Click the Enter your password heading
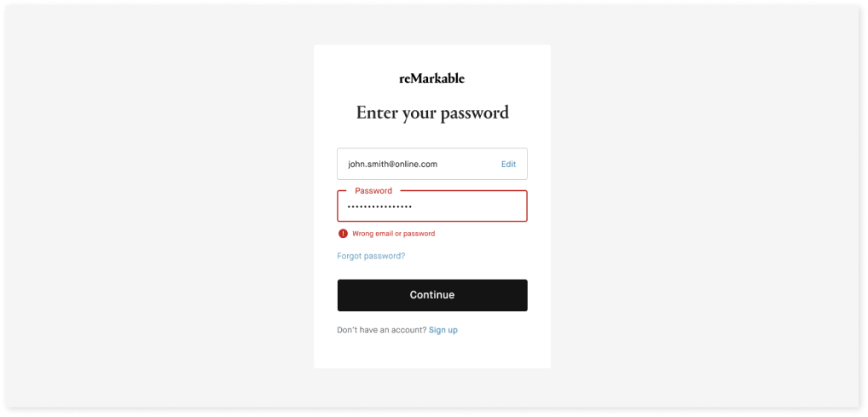Screen dimensions: 868x417 [431, 113]
